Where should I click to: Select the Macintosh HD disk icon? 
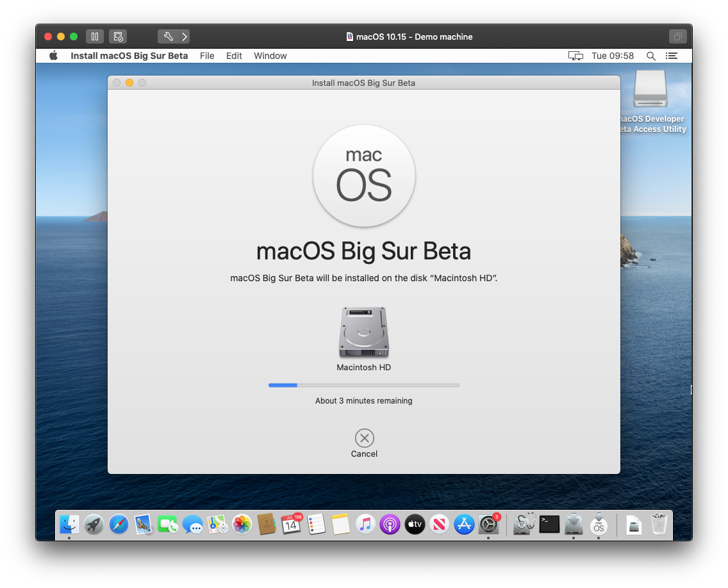(x=364, y=332)
